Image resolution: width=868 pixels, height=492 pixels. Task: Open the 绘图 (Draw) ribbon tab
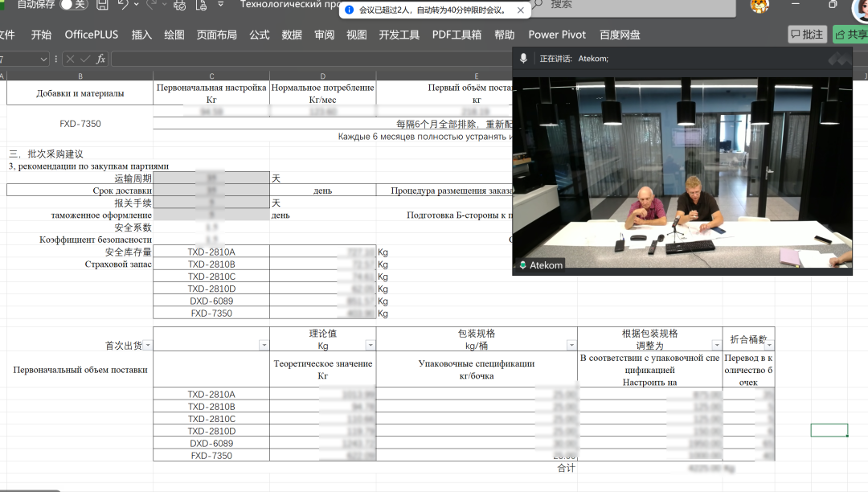pyautogui.click(x=174, y=35)
